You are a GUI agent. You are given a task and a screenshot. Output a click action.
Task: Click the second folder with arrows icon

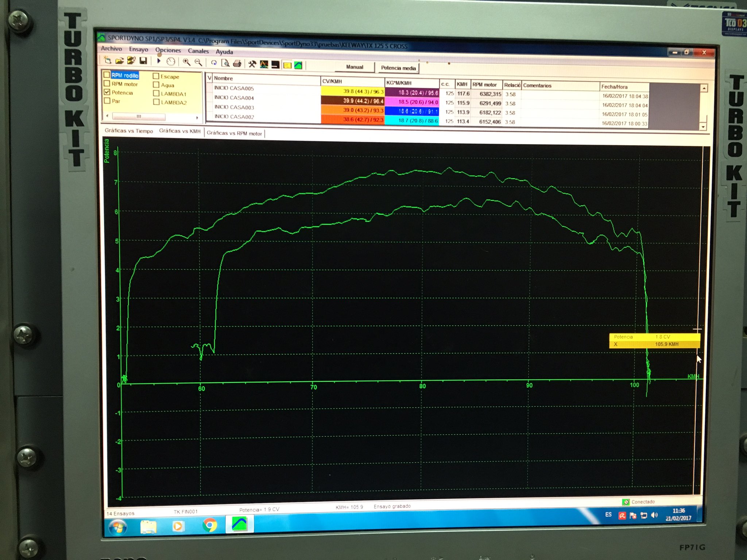click(x=131, y=61)
